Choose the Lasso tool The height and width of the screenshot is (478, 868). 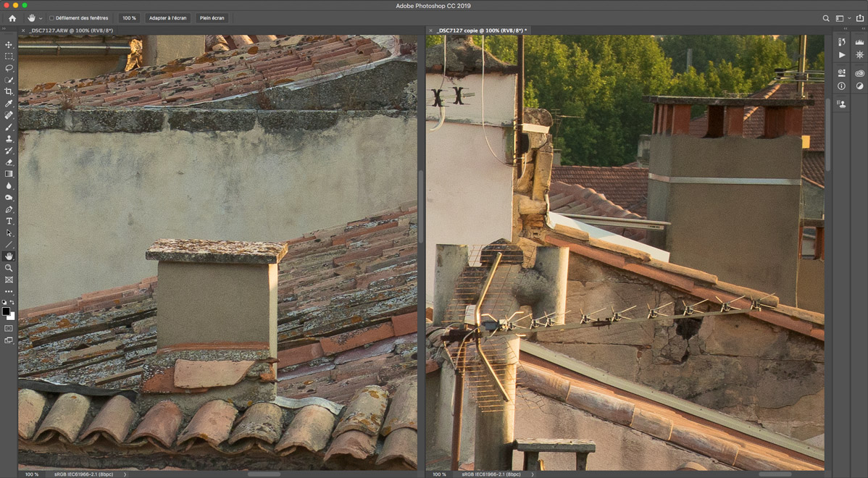click(x=9, y=68)
